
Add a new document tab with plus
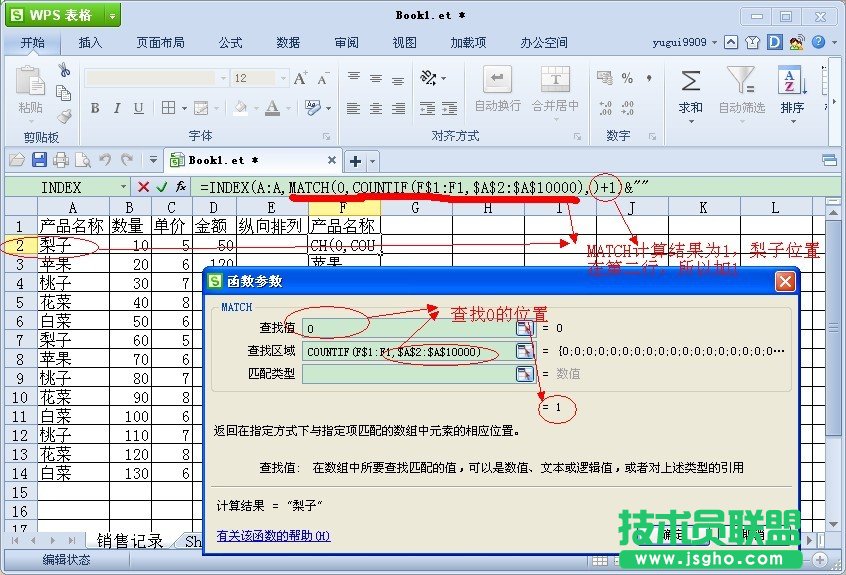(356, 161)
